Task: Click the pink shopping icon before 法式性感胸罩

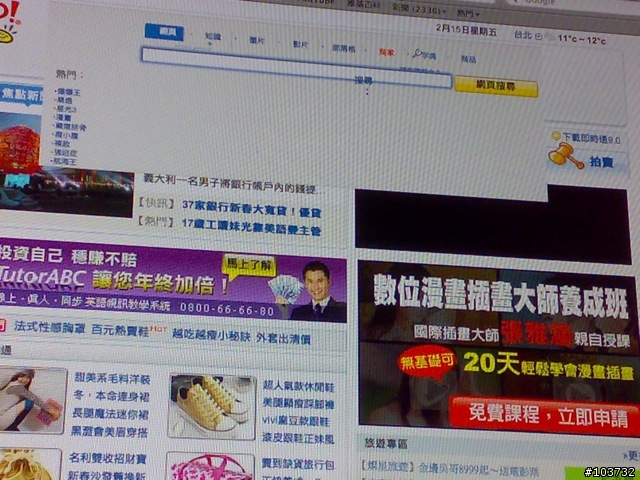Action: (2, 325)
